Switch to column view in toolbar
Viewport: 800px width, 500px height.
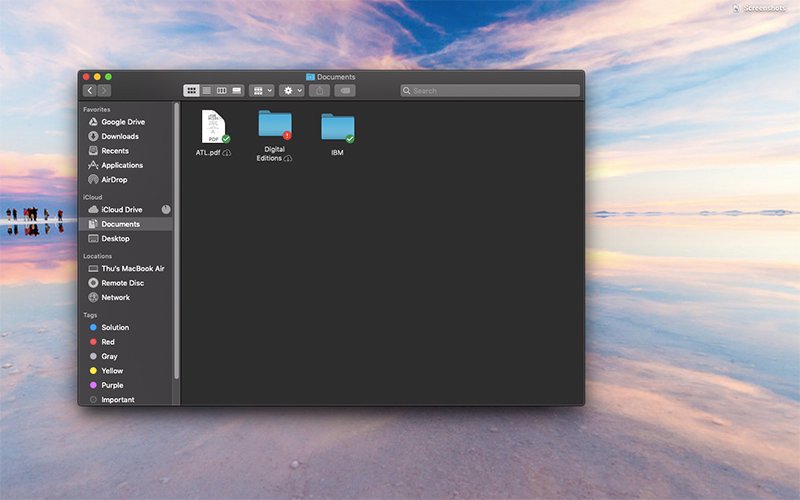[221, 90]
